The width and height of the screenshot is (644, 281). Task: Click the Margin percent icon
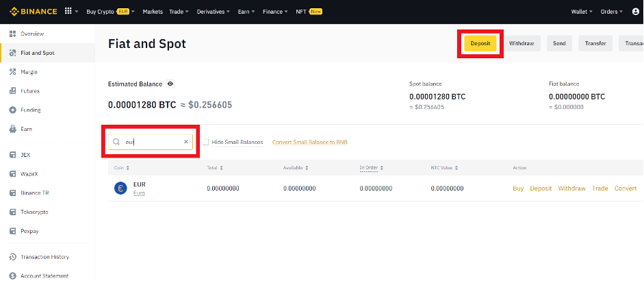click(x=12, y=72)
